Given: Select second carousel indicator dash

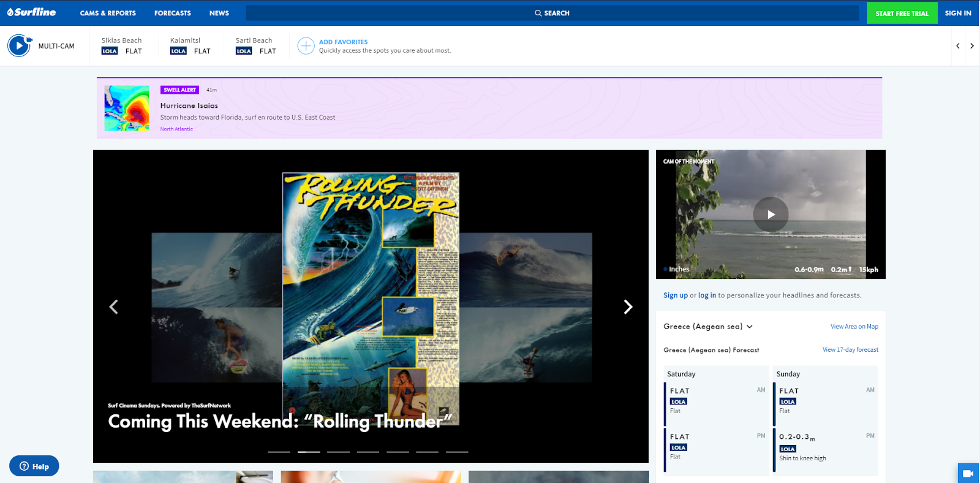Looking at the screenshot, I should point(309,452).
